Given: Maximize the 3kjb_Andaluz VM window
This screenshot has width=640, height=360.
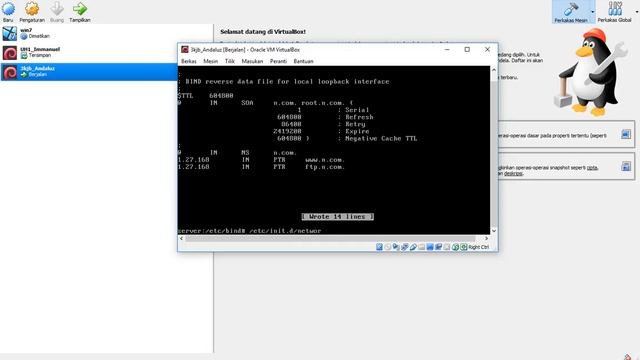Looking at the screenshot, I should [467, 49].
